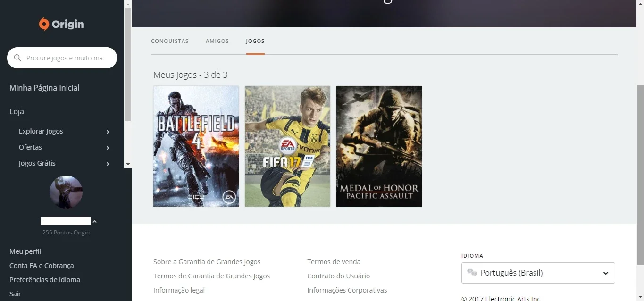The image size is (644, 301).
Task: Open the FIFA 17 game tile
Action: tap(287, 146)
